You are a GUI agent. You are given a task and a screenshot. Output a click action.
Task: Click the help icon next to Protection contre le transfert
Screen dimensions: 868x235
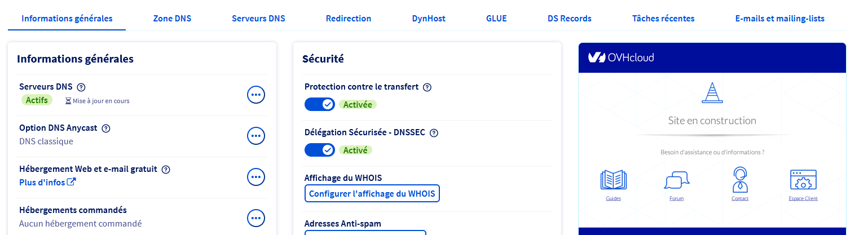click(427, 87)
